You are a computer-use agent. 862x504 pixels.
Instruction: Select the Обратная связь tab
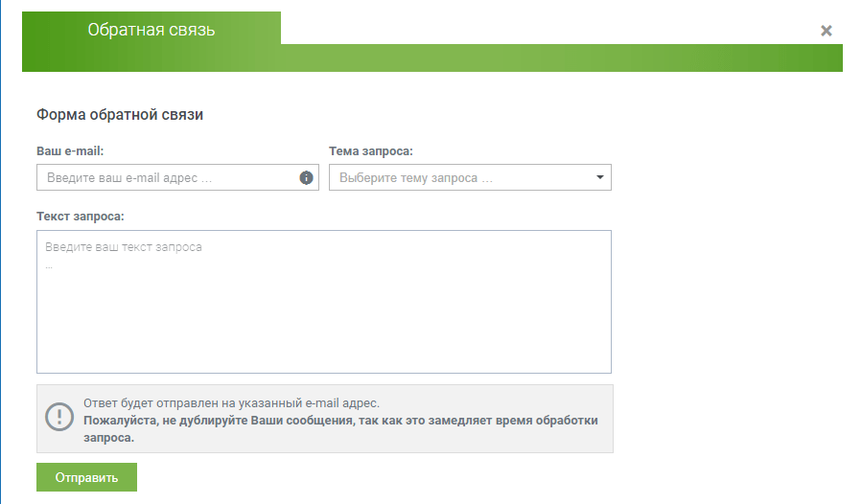click(151, 29)
